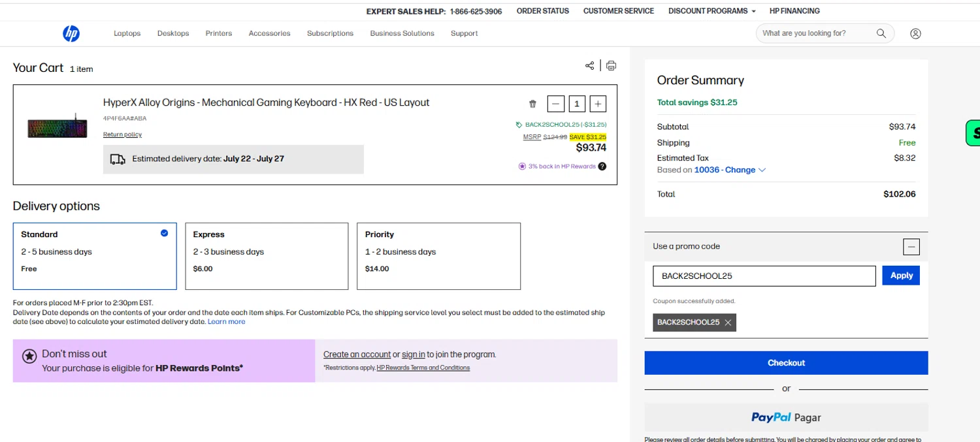Open HP Financing link
This screenshot has width=980, height=442.
pos(794,11)
